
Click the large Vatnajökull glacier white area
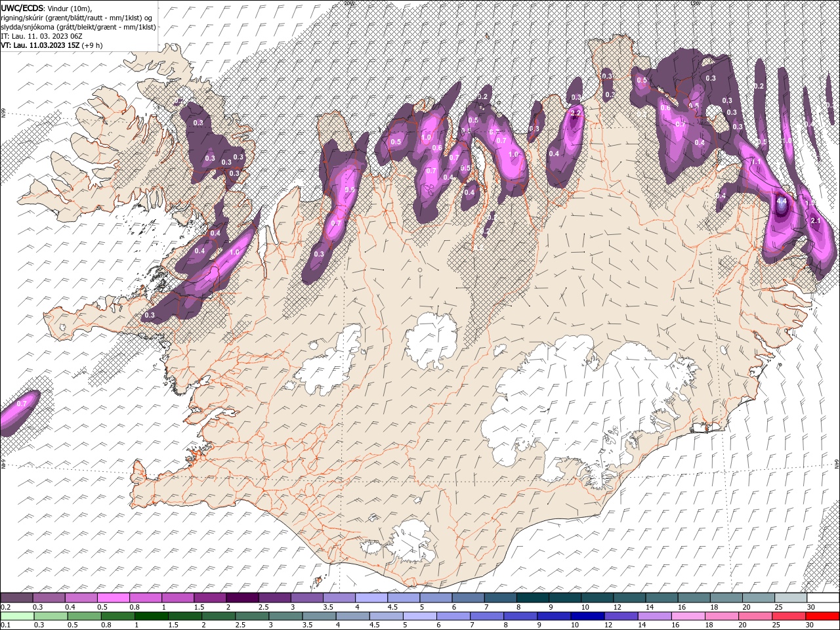[x=577, y=400]
